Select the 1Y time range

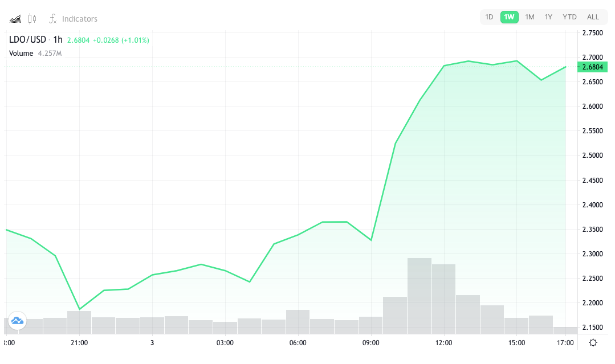click(x=548, y=17)
